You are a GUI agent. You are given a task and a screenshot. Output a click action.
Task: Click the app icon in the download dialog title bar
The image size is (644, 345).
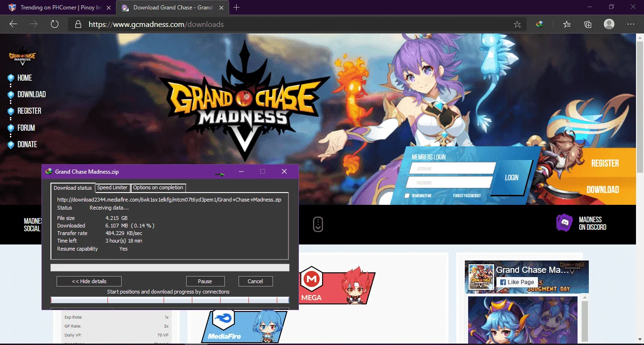49,172
